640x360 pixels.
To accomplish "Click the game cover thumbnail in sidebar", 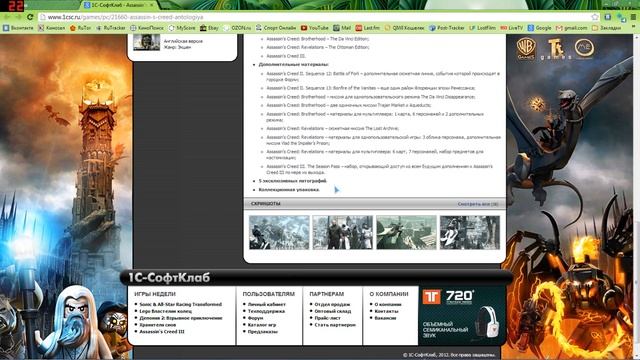I will (x=147, y=42).
